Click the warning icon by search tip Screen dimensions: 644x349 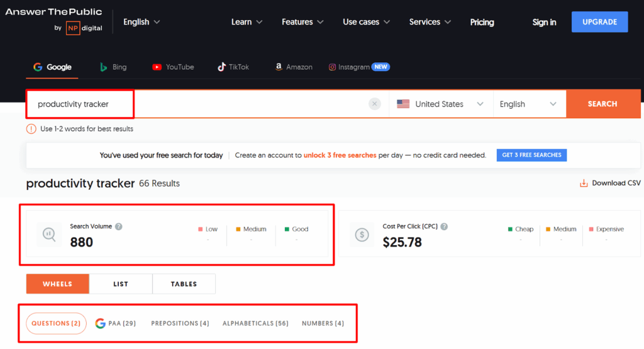[x=31, y=129]
